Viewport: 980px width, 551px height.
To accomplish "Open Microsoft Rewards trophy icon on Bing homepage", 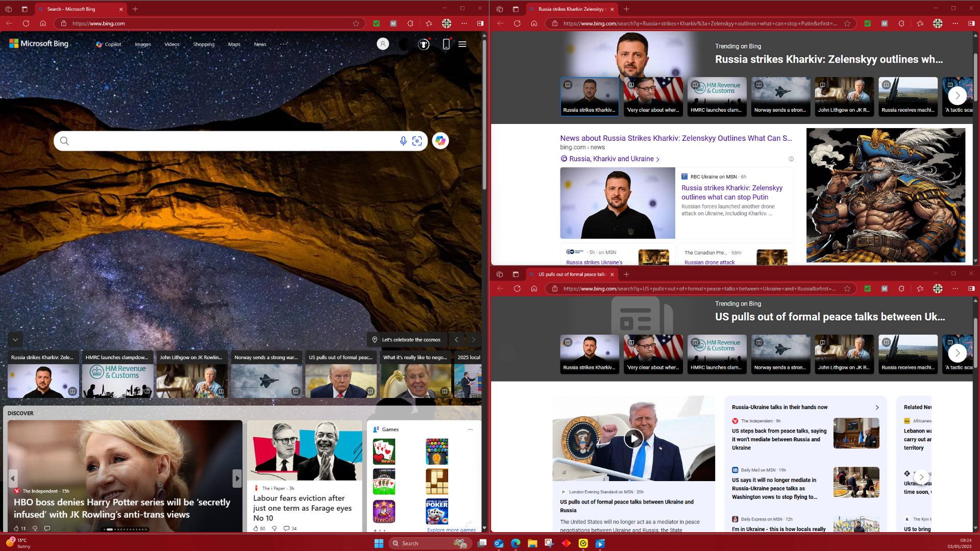I will tap(424, 44).
